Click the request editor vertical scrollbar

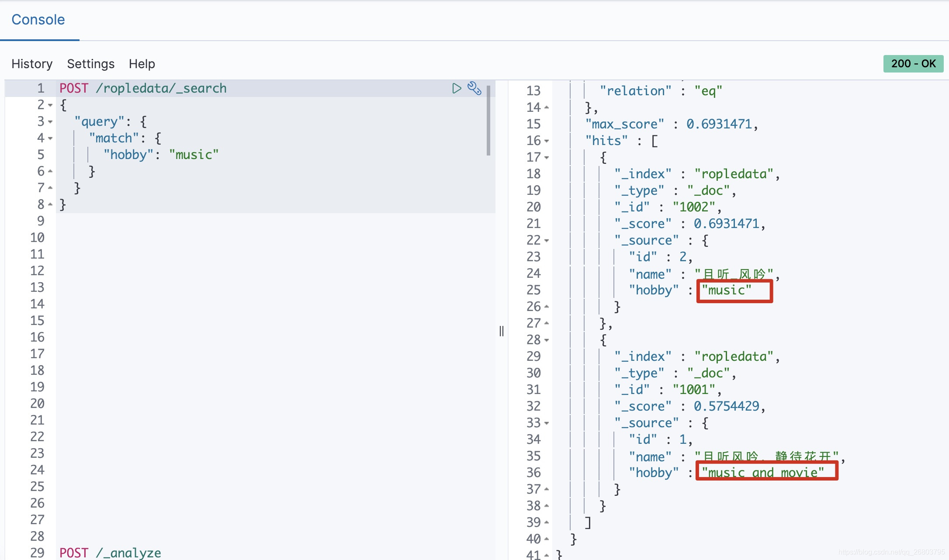pos(488,121)
